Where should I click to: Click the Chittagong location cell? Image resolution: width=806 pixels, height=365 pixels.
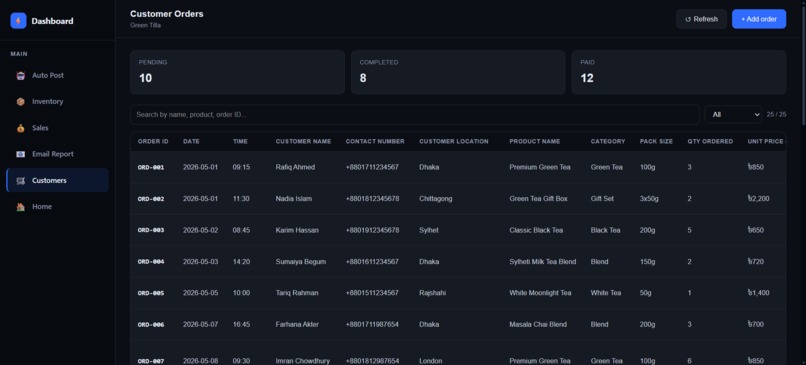click(x=436, y=198)
